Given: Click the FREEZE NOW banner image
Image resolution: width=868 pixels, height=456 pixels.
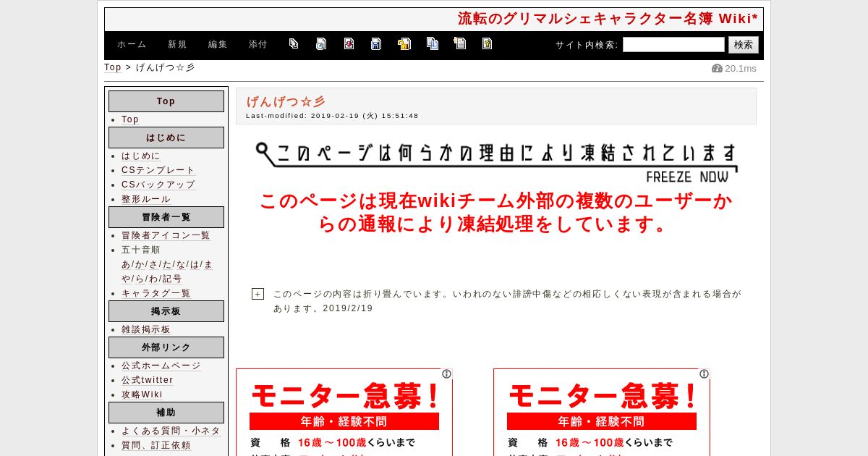Looking at the screenshot, I should 498,162.
